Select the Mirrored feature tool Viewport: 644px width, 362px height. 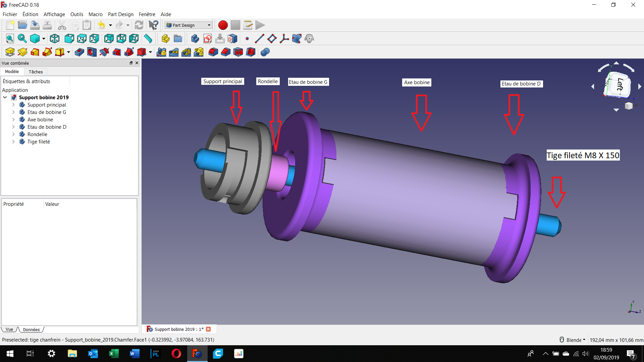point(161,52)
